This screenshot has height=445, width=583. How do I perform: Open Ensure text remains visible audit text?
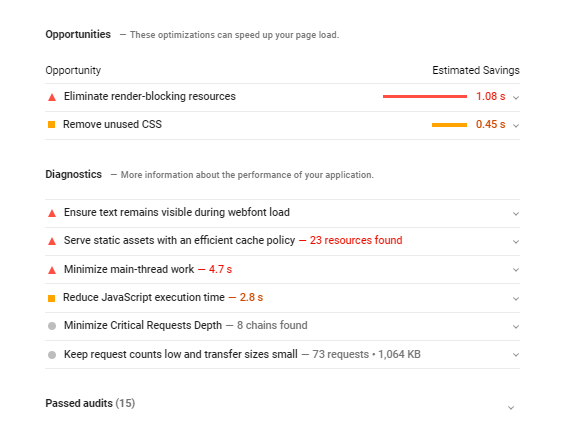pos(177,212)
